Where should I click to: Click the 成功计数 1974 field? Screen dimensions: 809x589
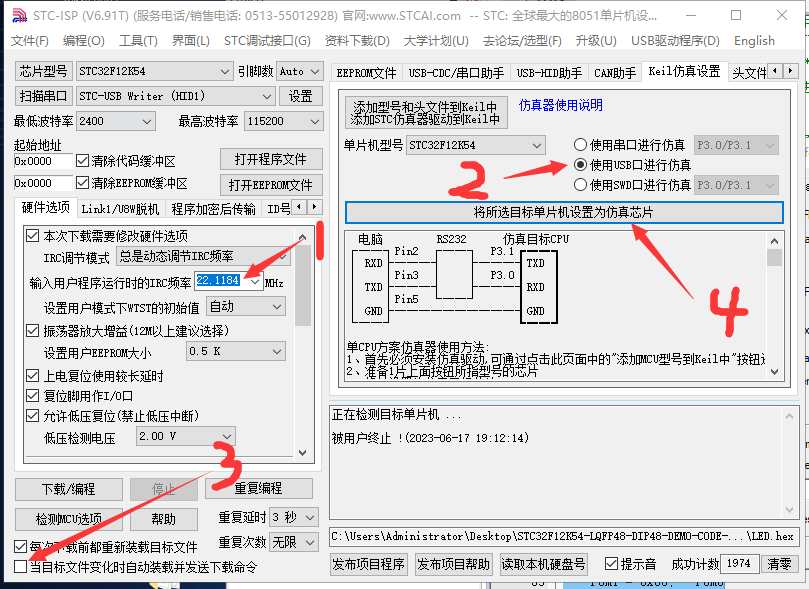coord(739,564)
